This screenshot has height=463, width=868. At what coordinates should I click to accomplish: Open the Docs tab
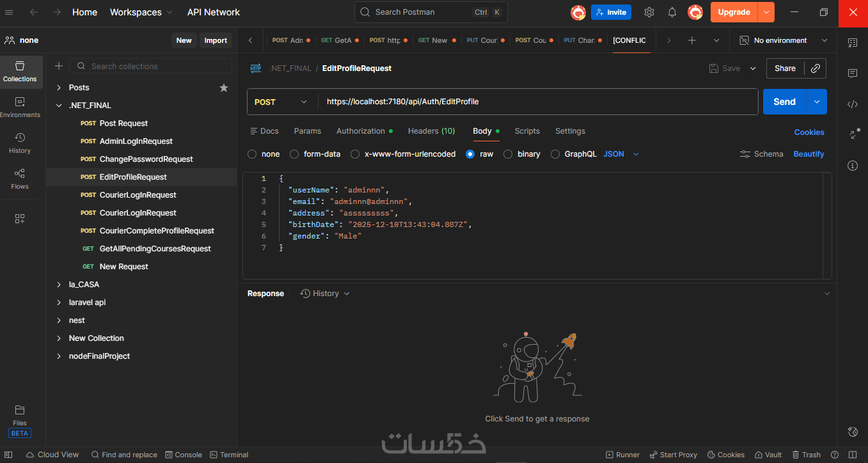coord(264,131)
